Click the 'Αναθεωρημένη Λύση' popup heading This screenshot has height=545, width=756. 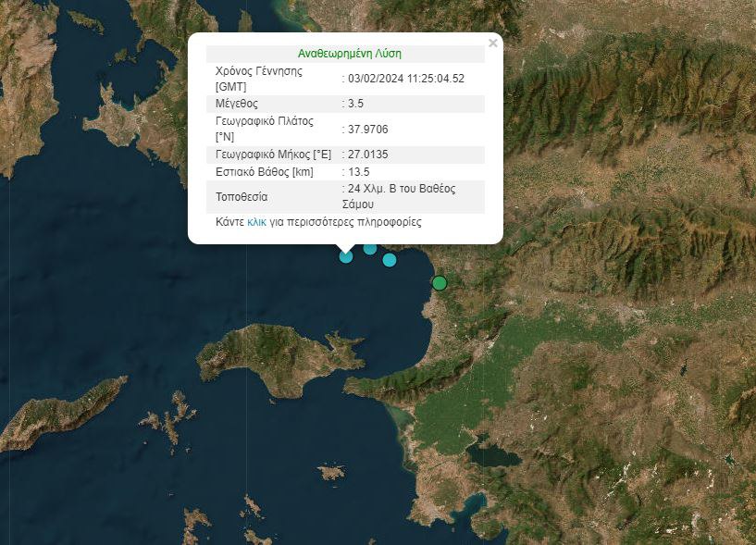[350, 54]
